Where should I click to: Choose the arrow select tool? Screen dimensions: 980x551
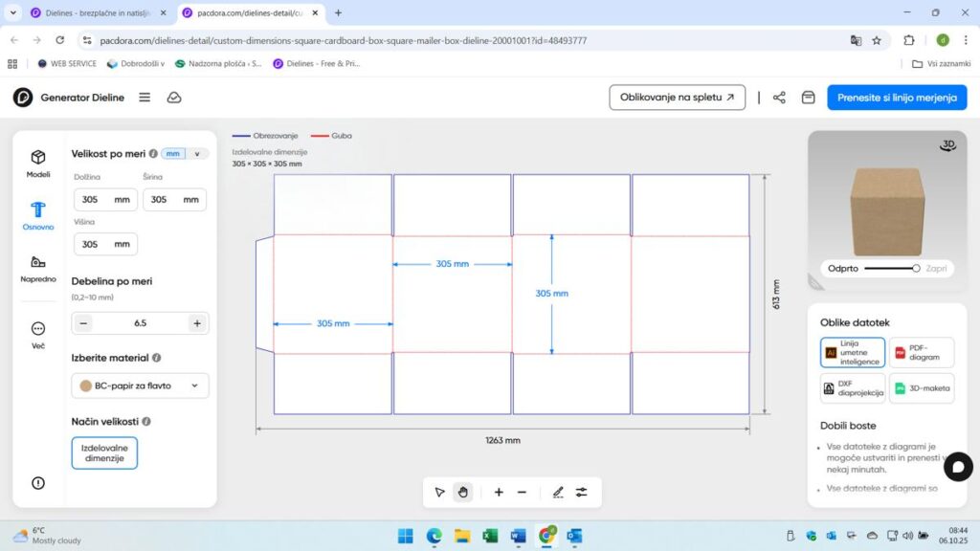pyautogui.click(x=439, y=492)
